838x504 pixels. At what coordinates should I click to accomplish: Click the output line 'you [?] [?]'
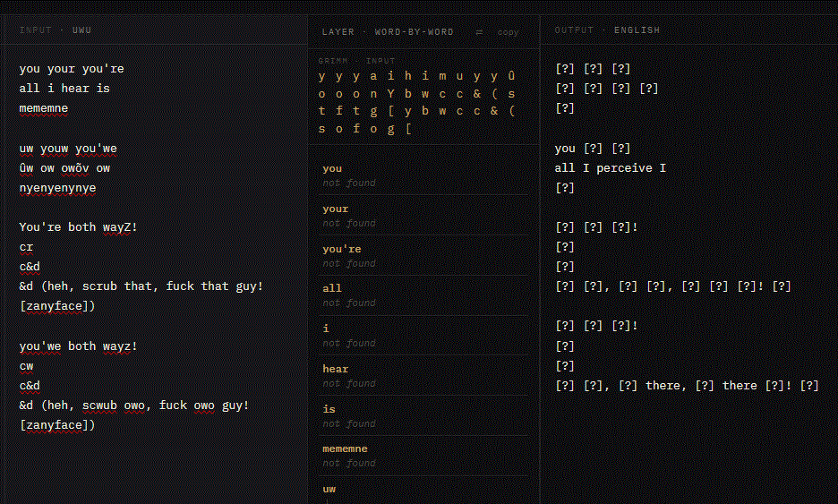coord(592,148)
